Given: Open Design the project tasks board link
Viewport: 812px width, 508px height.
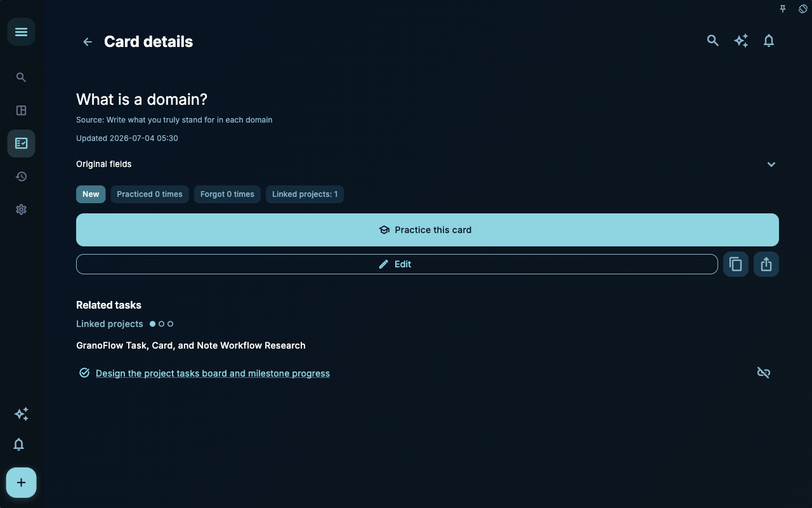Looking at the screenshot, I should 213,373.
